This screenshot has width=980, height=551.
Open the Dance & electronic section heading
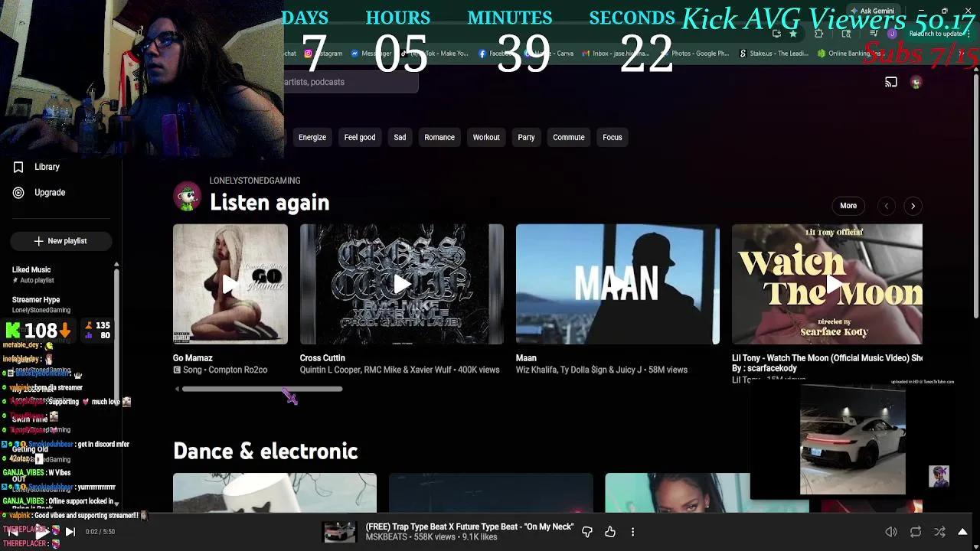tap(265, 452)
